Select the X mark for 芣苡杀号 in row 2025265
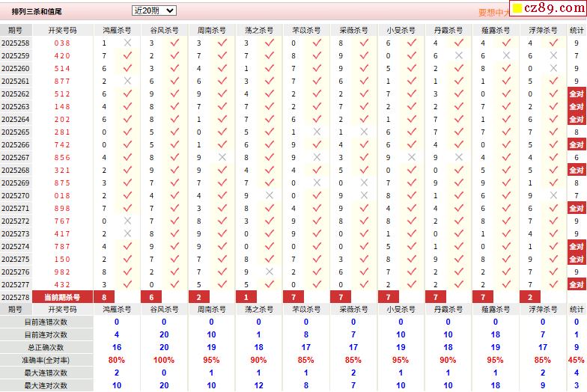The width and height of the screenshot is (587, 392). 317,132
